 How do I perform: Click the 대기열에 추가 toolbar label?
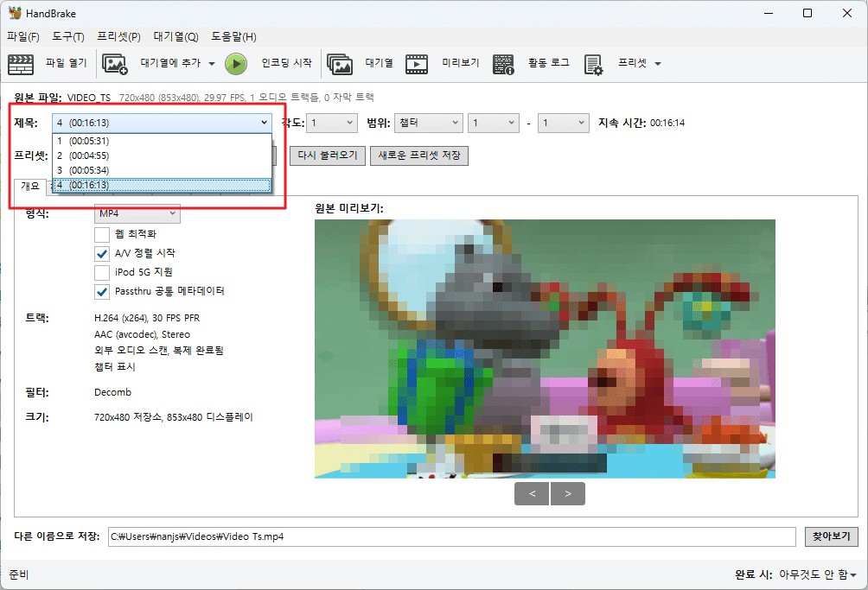click(x=170, y=63)
